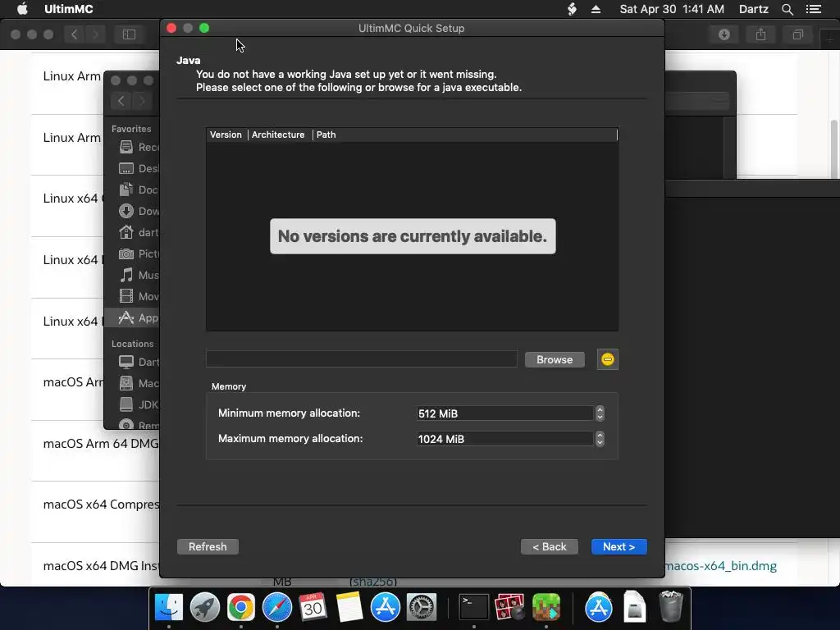Click the bird-shaped status icon in menu bar
Image resolution: width=840 pixels, height=630 pixels.
point(572,9)
